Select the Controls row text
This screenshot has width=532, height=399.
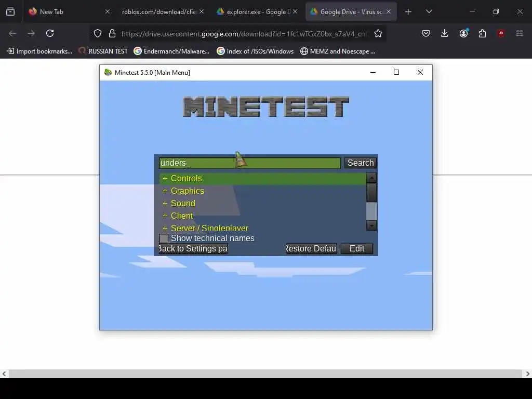click(187, 179)
